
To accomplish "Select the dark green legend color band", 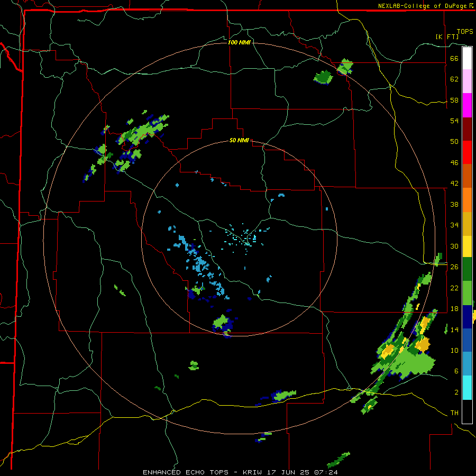I will coord(467,269).
